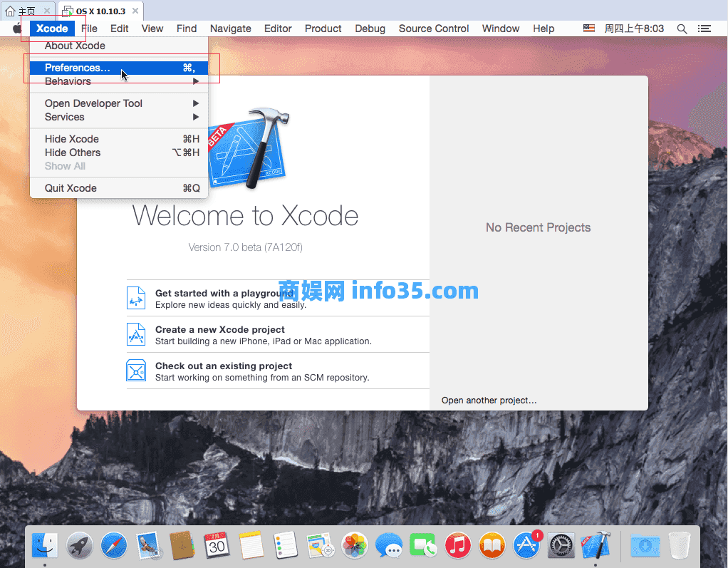728x568 pixels.
Task: Open the Help menu
Action: click(x=544, y=29)
